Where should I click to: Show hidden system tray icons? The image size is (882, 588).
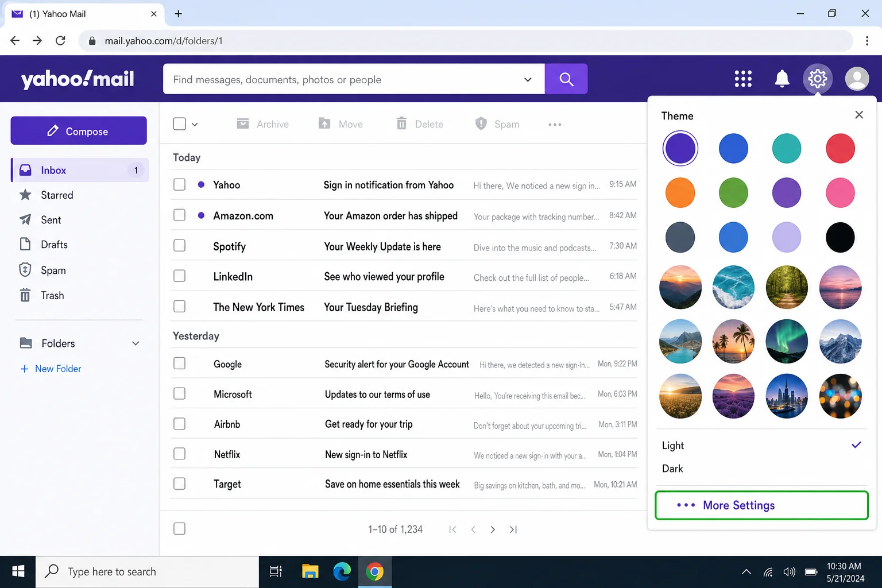click(746, 572)
